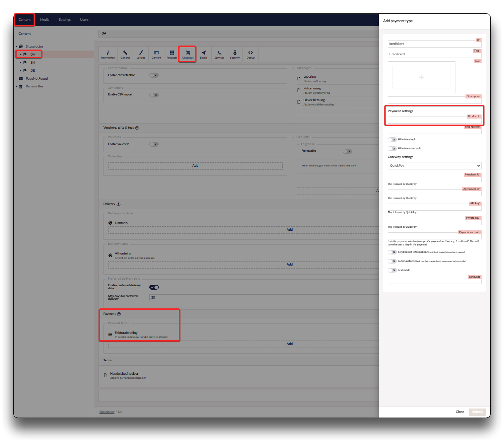The image size is (504, 442).
Task: Click the Fakturabetaling card icon
Action: click(x=110, y=335)
